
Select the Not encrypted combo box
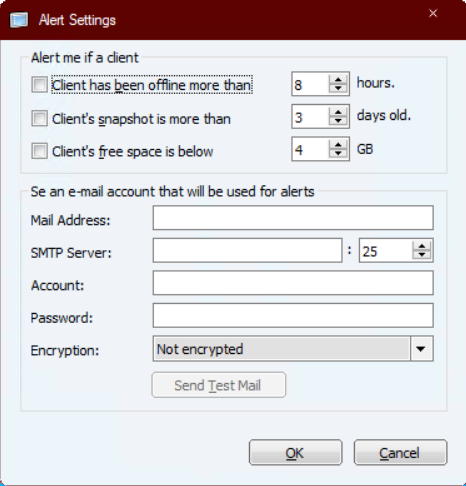click(293, 349)
